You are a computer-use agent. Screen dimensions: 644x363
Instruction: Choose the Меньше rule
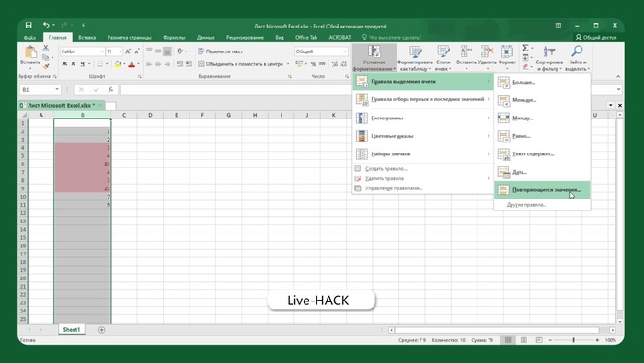coord(542,100)
